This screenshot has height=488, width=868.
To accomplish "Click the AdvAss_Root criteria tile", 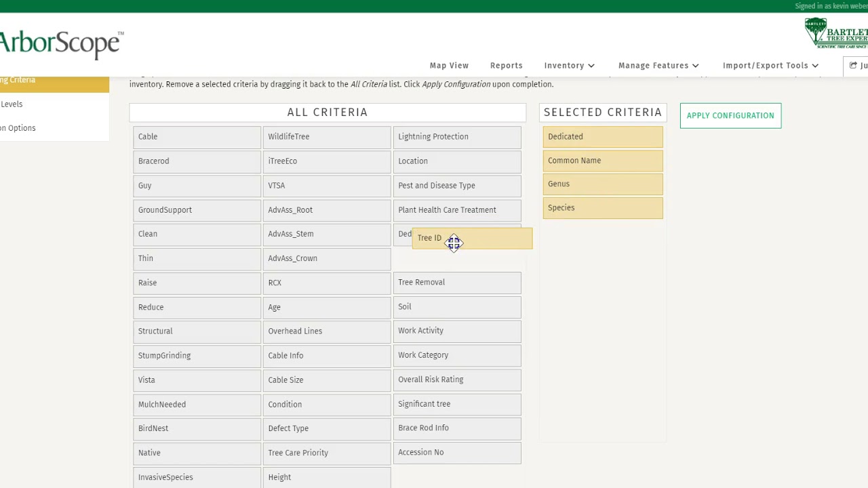I will [327, 210].
